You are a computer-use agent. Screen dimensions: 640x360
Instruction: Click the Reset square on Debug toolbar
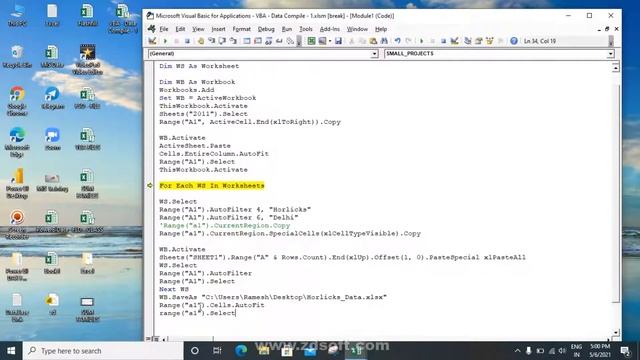pos(187,41)
